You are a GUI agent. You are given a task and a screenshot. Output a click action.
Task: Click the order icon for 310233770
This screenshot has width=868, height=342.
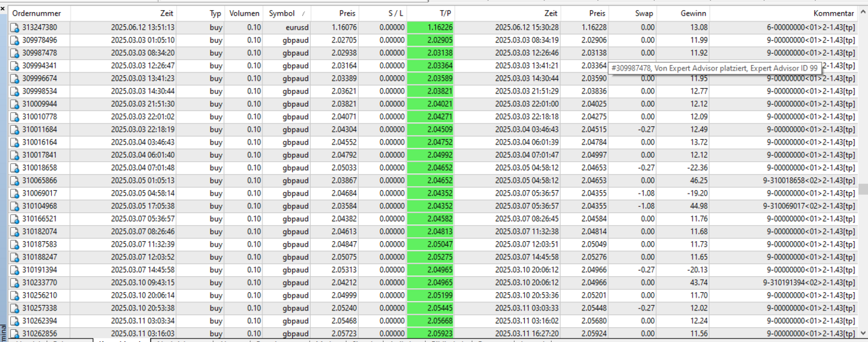point(15,283)
